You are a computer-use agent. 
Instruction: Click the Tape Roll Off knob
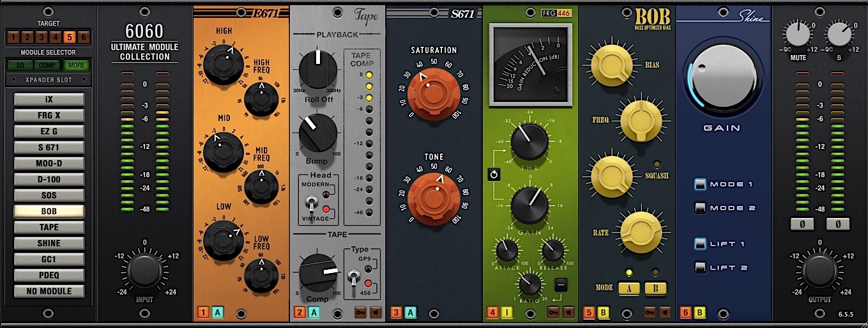pyautogui.click(x=317, y=68)
